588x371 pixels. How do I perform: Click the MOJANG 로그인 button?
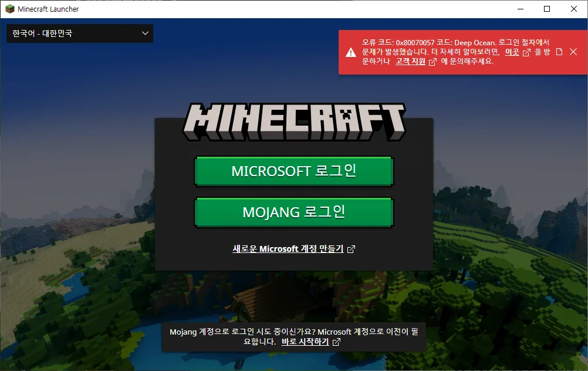(293, 213)
